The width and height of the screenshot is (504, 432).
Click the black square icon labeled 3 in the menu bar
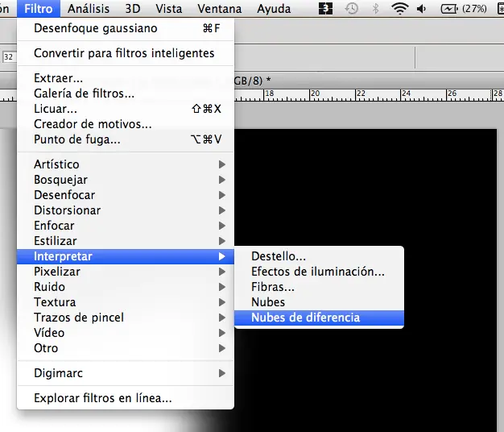(x=325, y=9)
